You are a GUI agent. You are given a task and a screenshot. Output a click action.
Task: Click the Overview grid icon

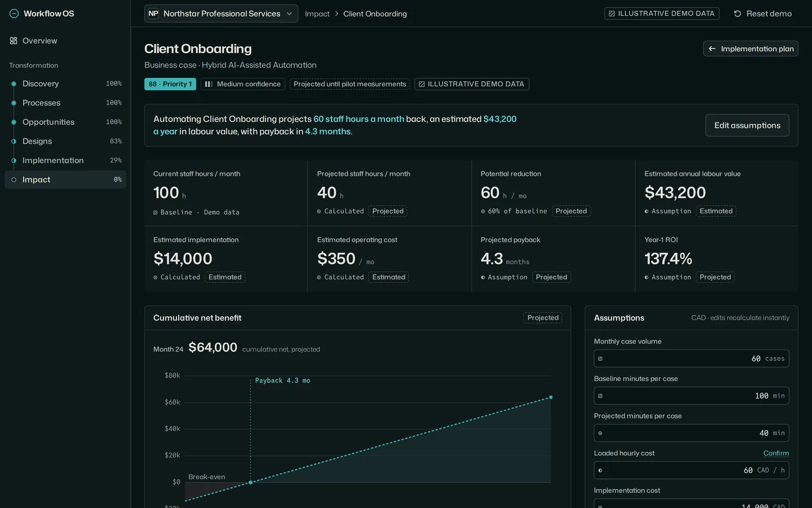(x=14, y=41)
